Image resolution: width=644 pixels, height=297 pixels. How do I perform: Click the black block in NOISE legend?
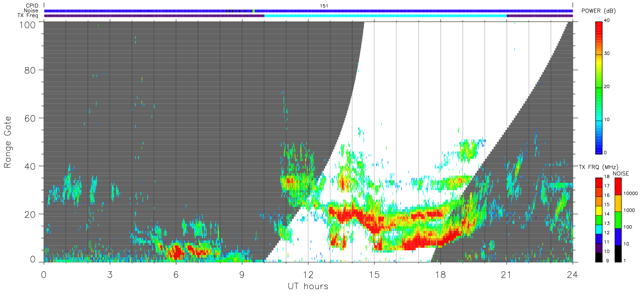tap(618, 253)
